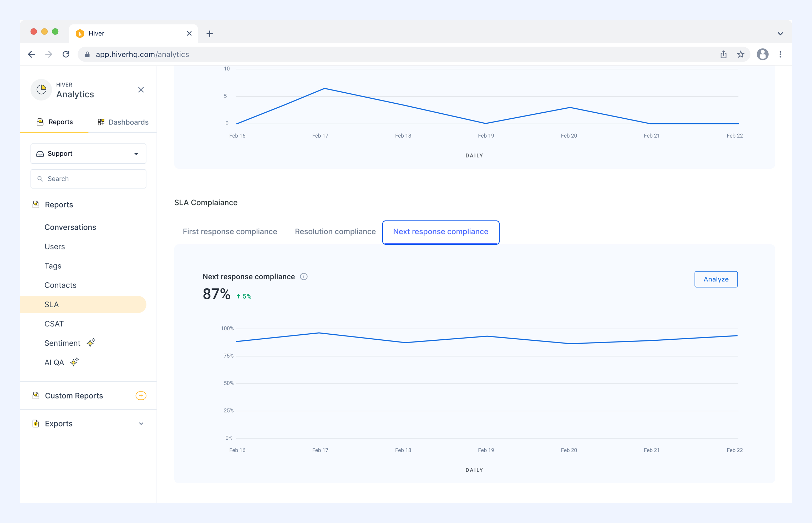Open a new browser tab
Image resolution: width=812 pixels, height=523 pixels.
click(x=210, y=34)
